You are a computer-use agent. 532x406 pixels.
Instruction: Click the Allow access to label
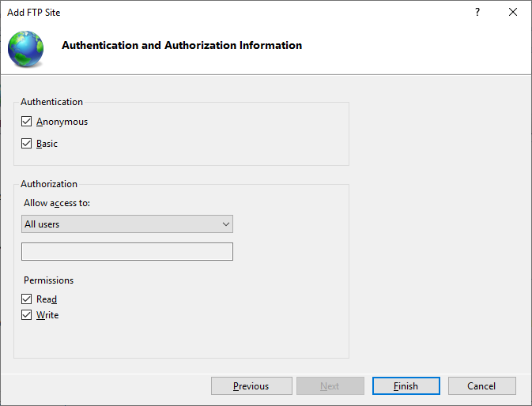57,203
